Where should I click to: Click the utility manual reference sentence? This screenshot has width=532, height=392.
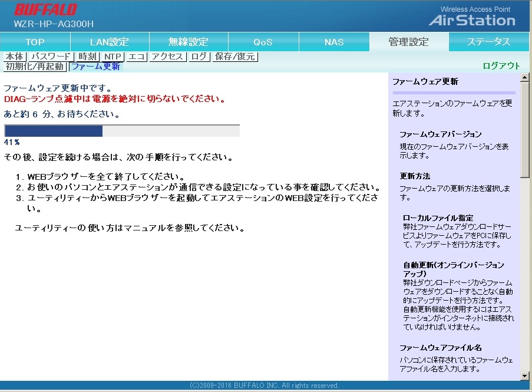(130, 228)
